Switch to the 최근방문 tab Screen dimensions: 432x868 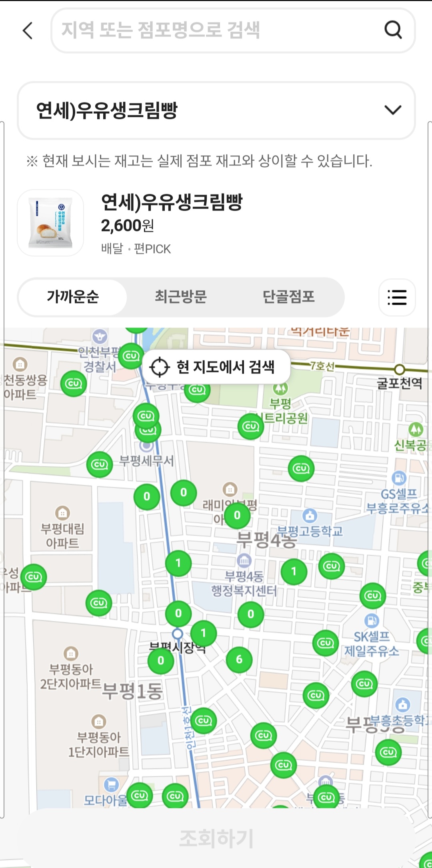[181, 297]
